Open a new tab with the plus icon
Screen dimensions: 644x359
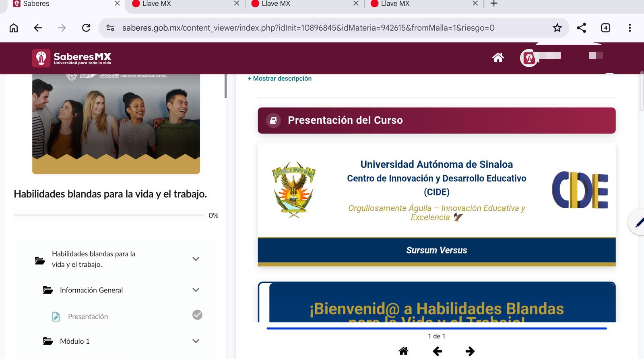click(494, 4)
